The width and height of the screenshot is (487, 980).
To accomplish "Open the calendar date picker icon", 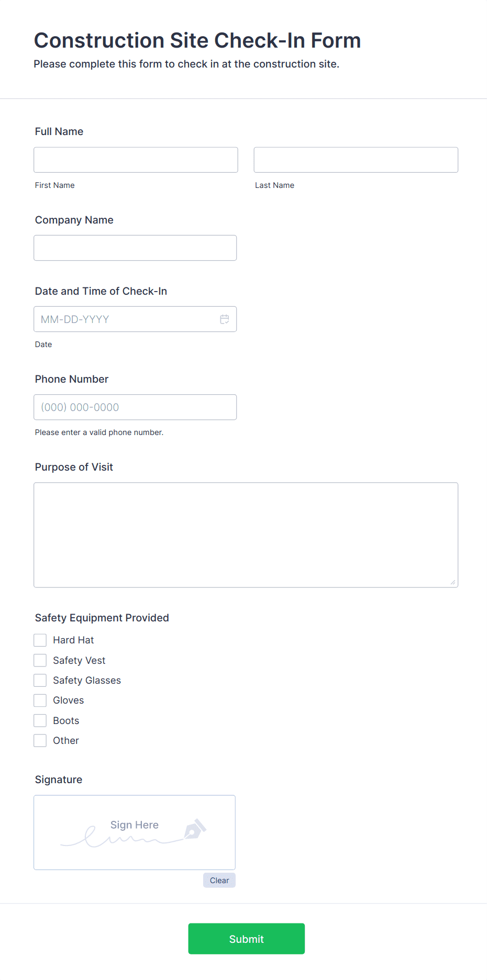I will 225,319.
